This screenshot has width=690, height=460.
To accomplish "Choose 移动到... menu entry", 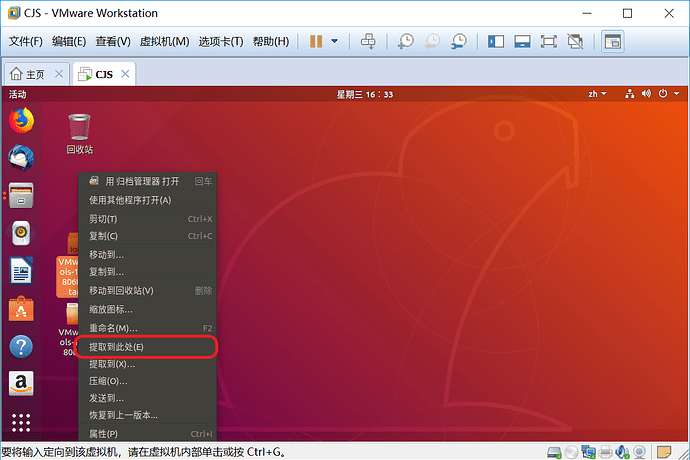I will [x=147, y=255].
